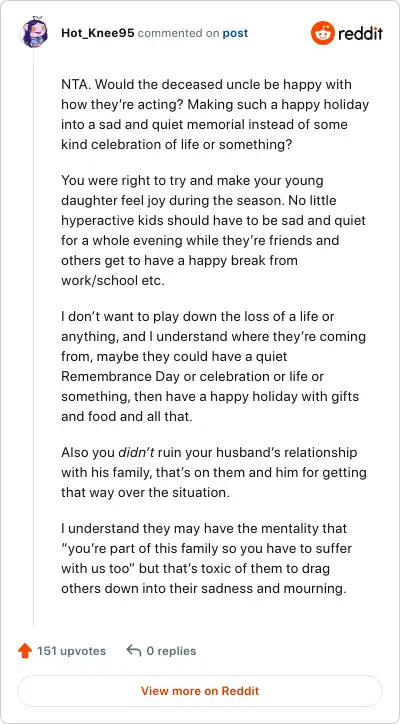400x724 pixels.
Task: Click the reddit wordmark text
Action: pos(360,33)
